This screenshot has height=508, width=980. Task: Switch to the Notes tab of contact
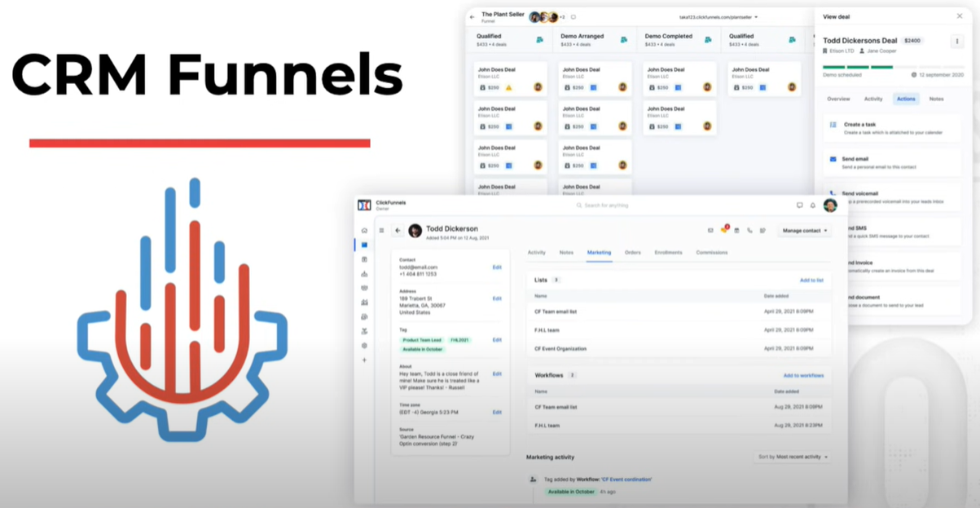click(567, 253)
